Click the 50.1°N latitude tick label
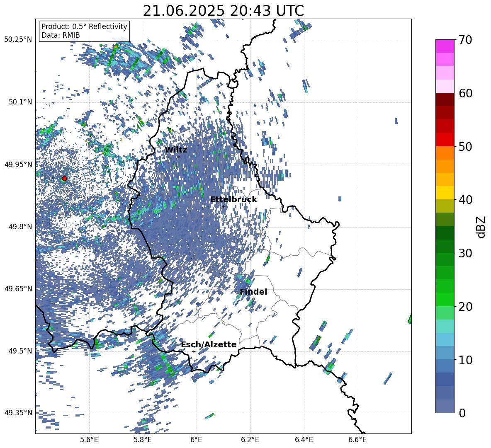The height and width of the screenshot is (448, 491). coord(20,102)
